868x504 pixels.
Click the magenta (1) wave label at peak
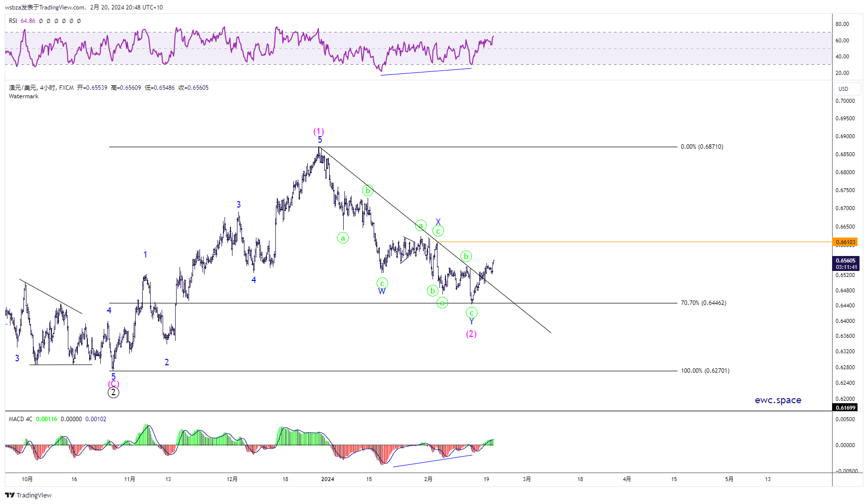pos(319,132)
